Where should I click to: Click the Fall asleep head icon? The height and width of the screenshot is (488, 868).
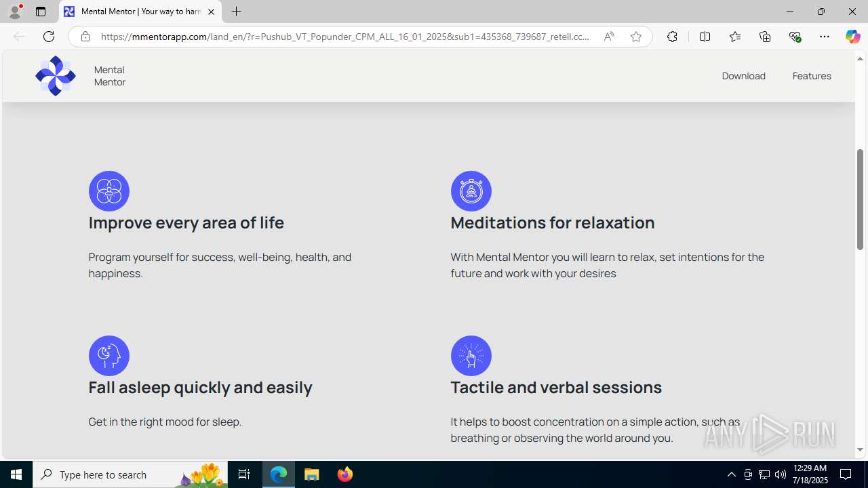click(x=109, y=356)
